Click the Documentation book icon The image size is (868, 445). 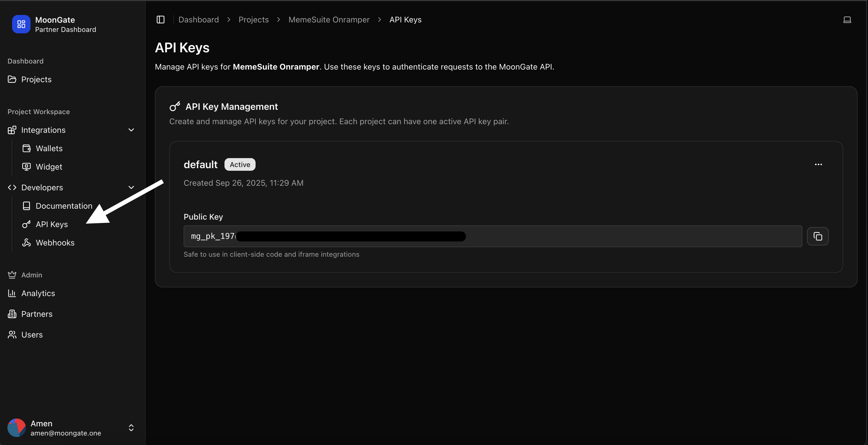(x=26, y=206)
